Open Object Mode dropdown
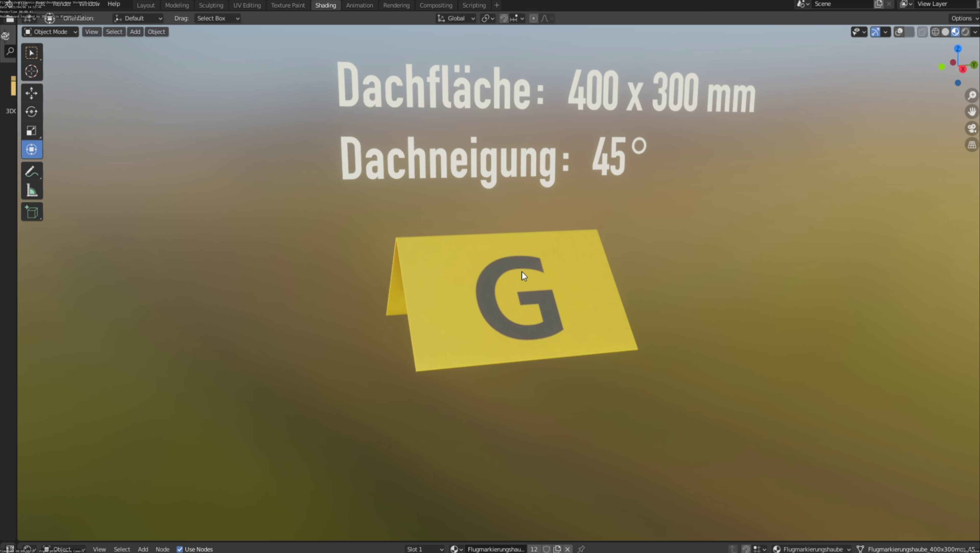The height and width of the screenshot is (553, 980). 50,32
